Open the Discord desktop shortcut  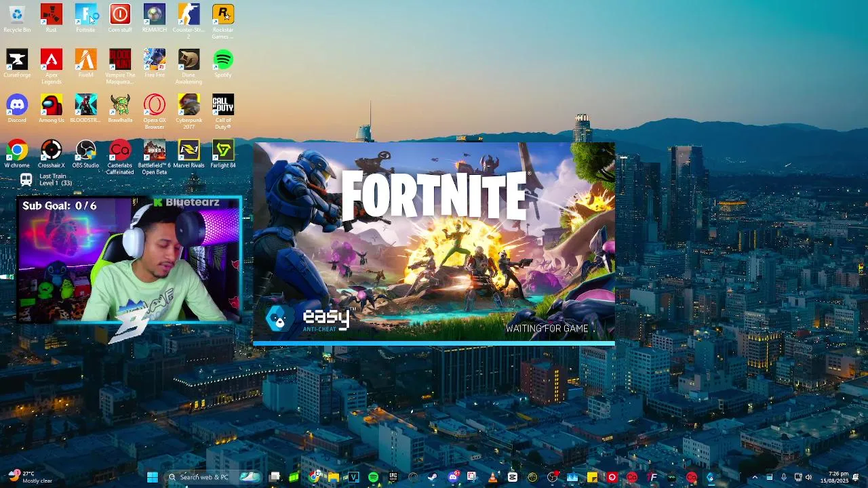point(17,108)
